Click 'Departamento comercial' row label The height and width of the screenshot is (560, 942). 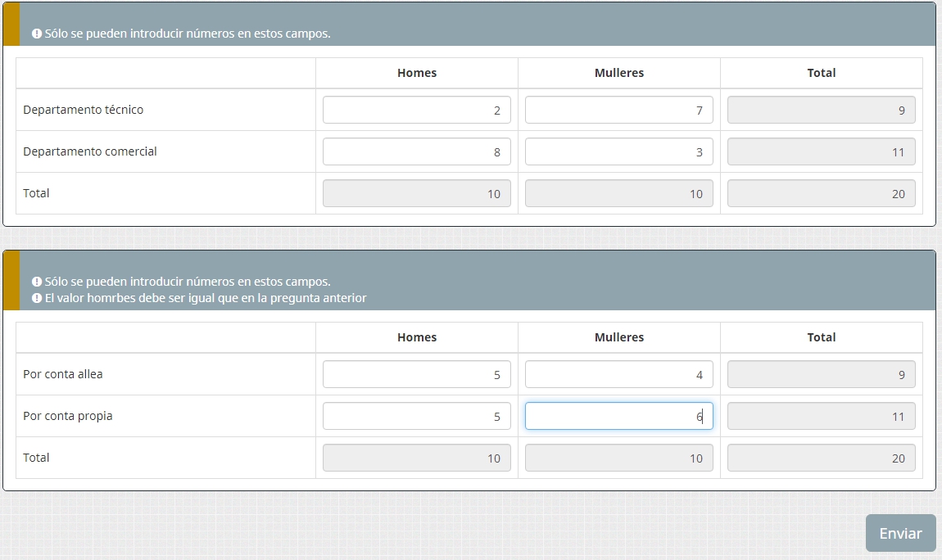click(x=89, y=151)
